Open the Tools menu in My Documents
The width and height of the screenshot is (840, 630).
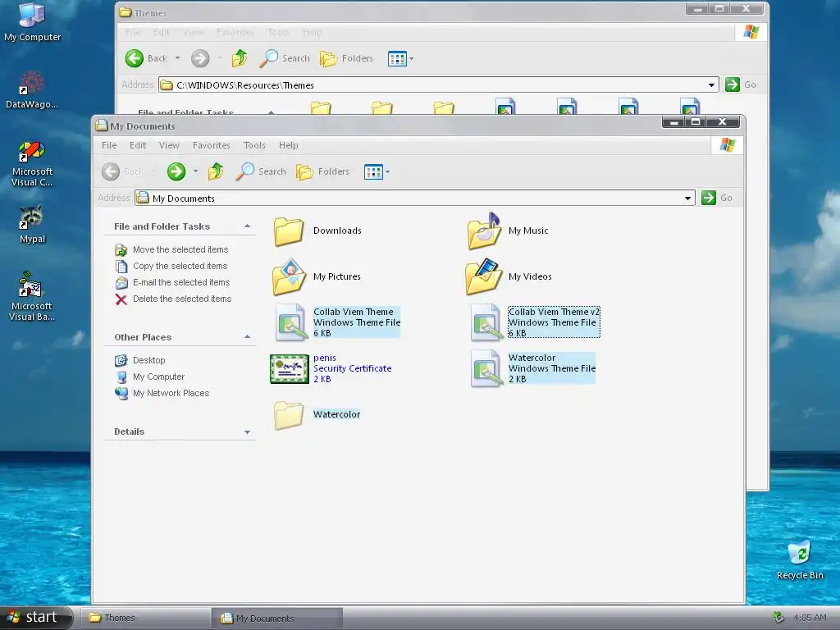[x=254, y=145]
